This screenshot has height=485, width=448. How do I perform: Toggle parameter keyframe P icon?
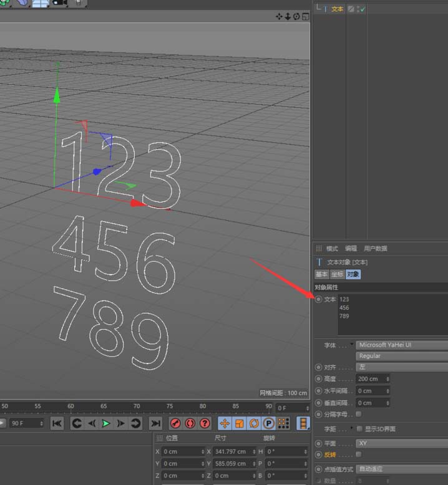point(268,423)
